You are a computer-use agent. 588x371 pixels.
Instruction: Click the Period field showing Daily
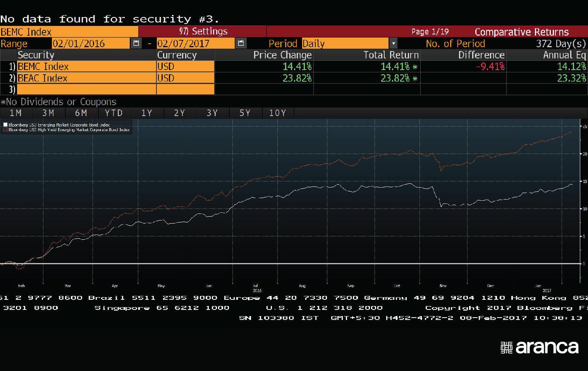(345, 43)
